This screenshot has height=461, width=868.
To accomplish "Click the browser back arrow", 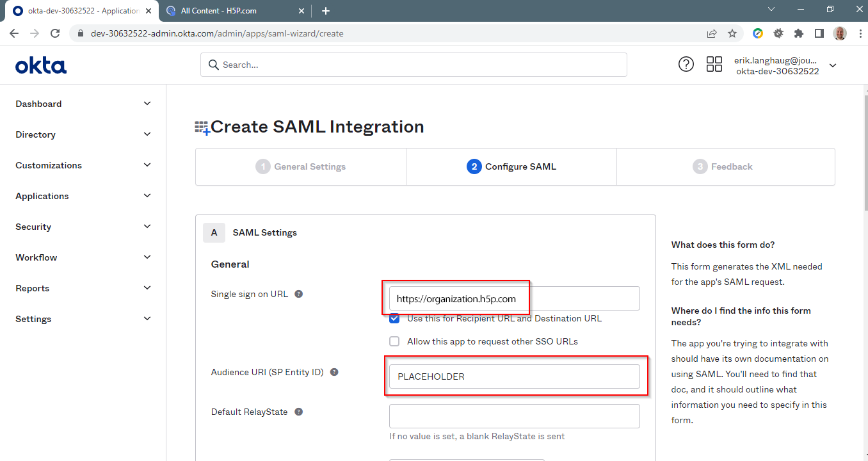I will tap(14, 33).
